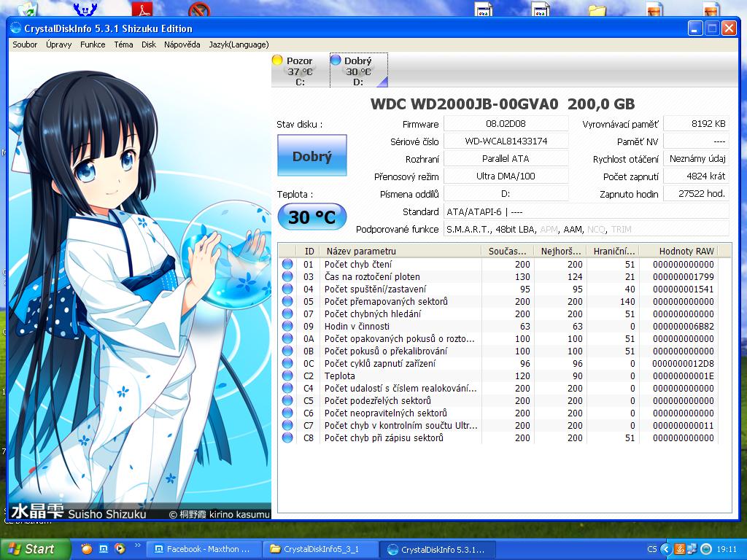
Task: Select the Pozor C: disk tab
Action: pyautogui.click(x=300, y=71)
